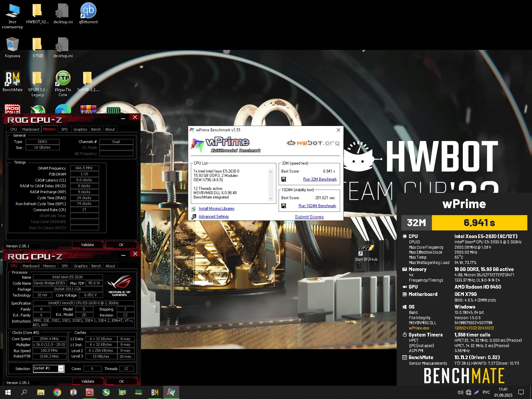This screenshot has width=532, height=399.
Task: Open Mainboard tab in upper CPU-Z window
Action: click(x=31, y=129)
